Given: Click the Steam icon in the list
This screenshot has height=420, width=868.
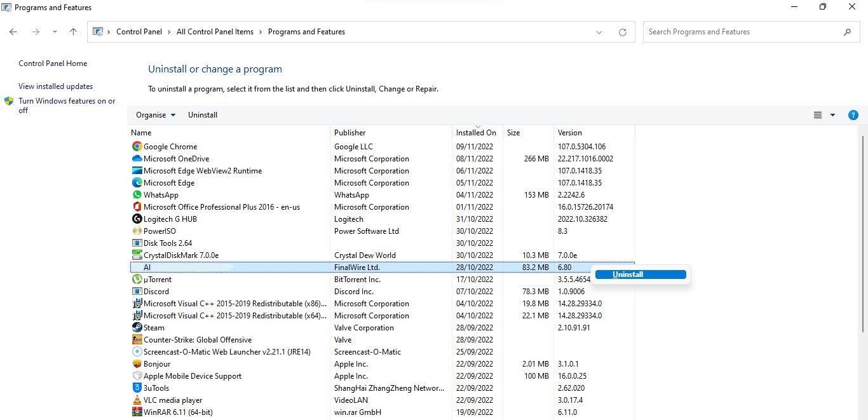Looking at the screenshot, I should pos(136,327).
